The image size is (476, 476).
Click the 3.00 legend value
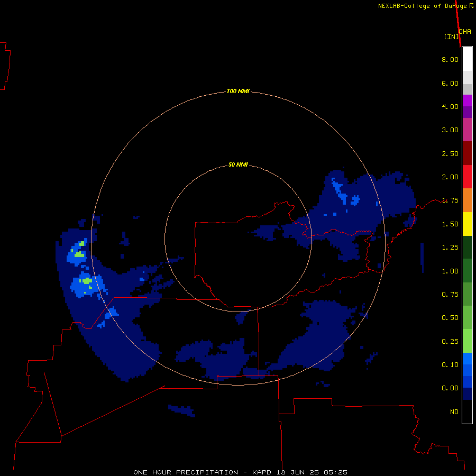click(x=450, y=130)
